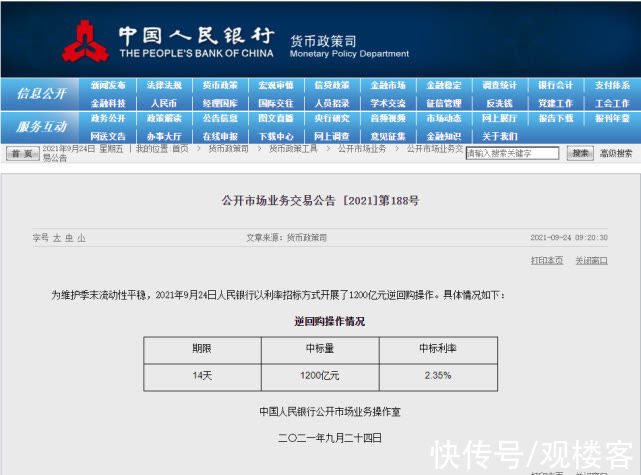Follow the 公开市场业务 breadcrumb link

point(362,149)
